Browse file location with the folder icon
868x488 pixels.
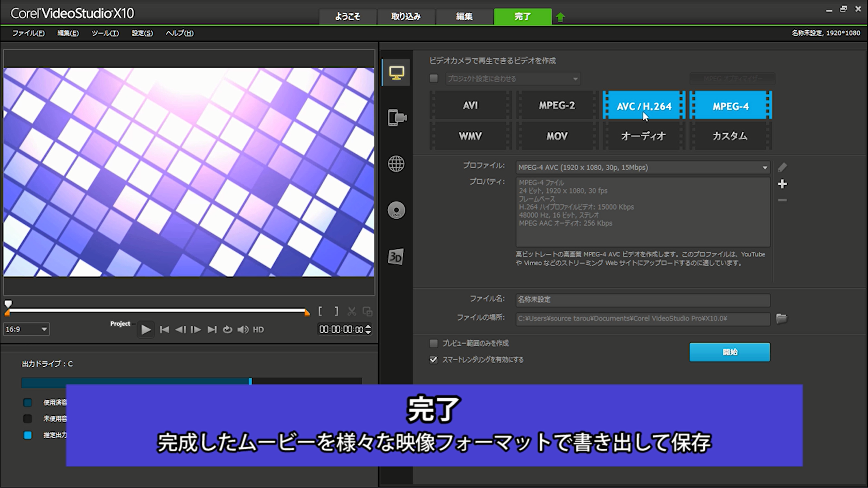pos(781,319)
